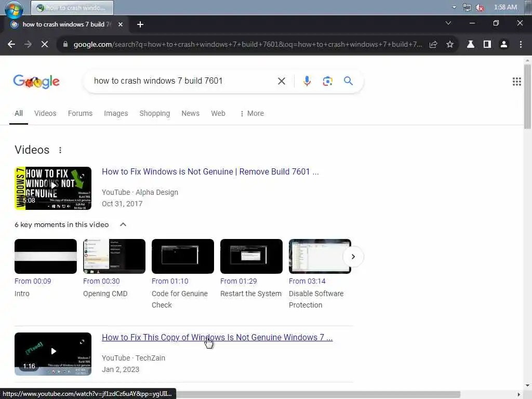This screenshot has height=399, width=532.
Task: Click the horizontal scrollbar at bottom
Action: (x=318, y=395)
